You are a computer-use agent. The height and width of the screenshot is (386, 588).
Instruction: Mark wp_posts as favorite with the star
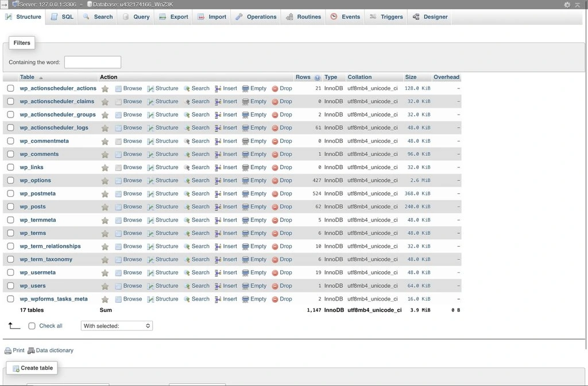coord(106,206)
